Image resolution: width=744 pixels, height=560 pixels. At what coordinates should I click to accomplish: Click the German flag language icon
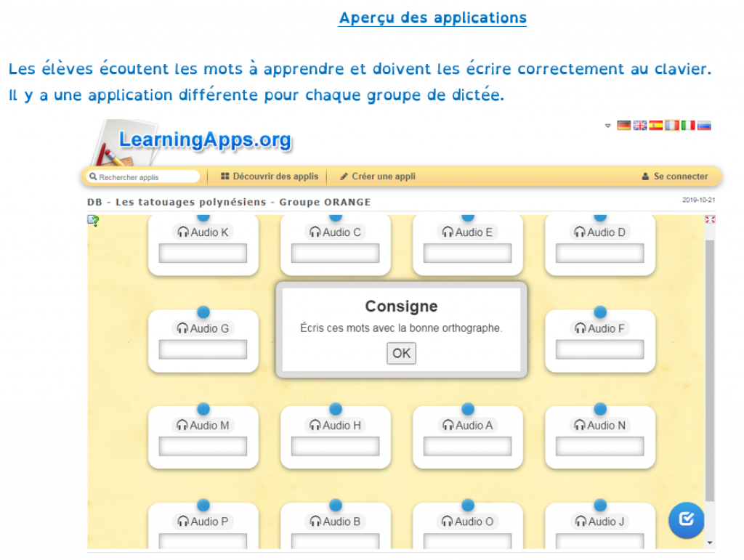coord(623,126)
